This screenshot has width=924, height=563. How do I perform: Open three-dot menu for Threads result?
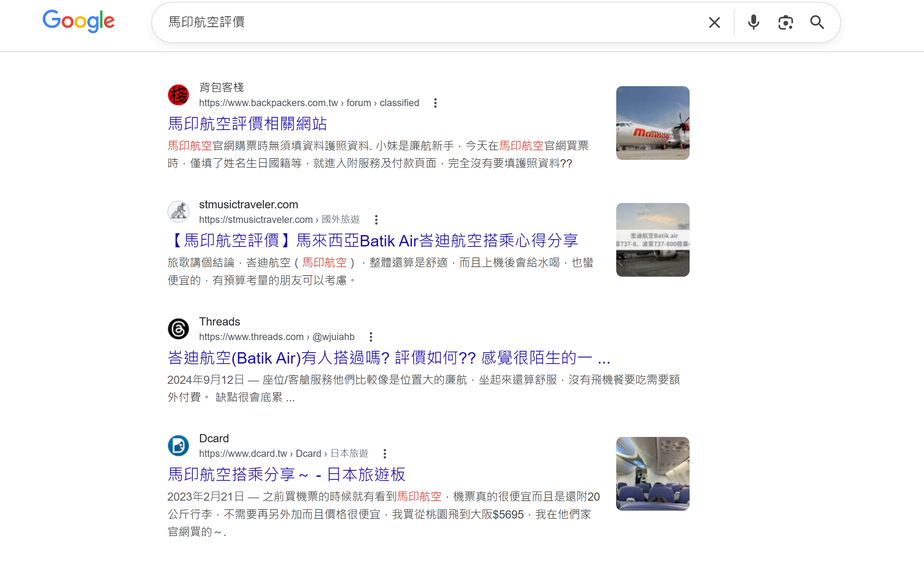[370, 337]
